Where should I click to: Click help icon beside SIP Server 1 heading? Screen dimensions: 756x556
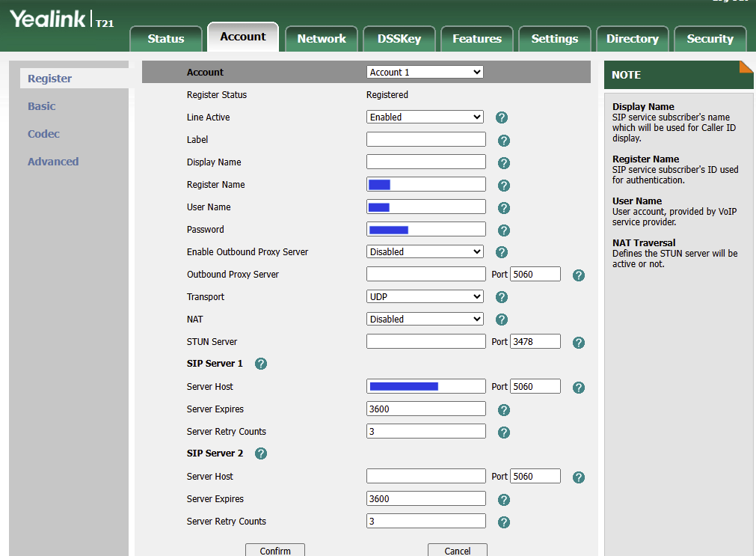coord(261,364)
